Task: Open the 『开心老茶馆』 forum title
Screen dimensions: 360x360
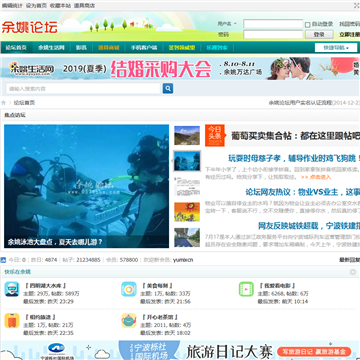Action: pyautogui.click(x=160, y=317)
